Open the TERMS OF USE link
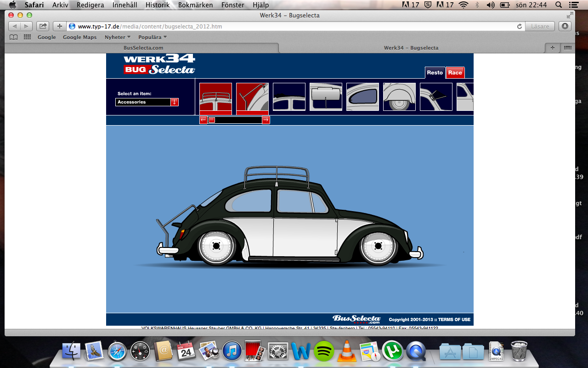Viewport: 588px width, 368px height. pos(454,320)
